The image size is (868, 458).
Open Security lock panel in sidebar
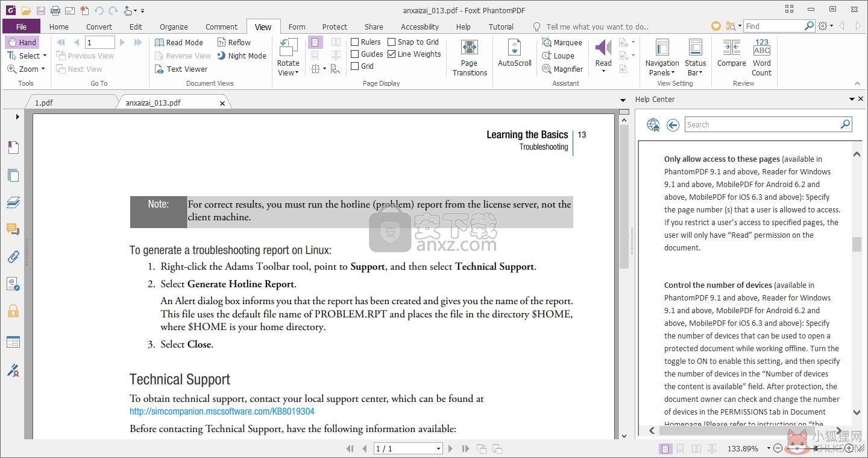tap(13, 311)
